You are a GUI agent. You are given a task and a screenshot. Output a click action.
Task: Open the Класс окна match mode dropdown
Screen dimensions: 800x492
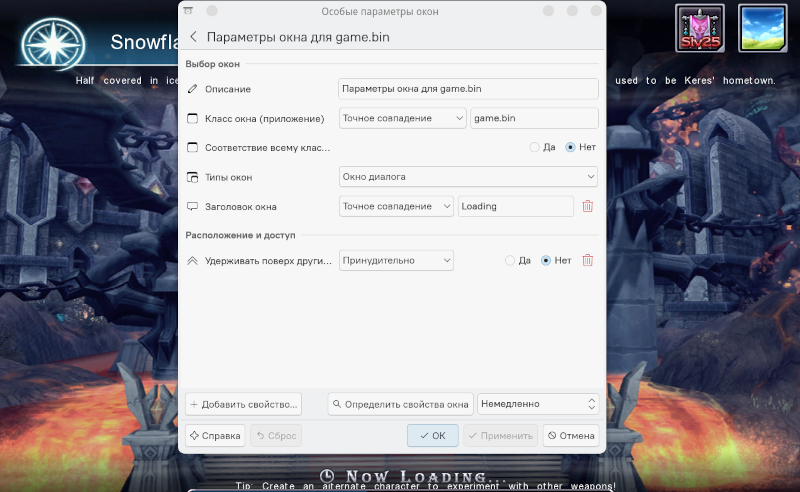(403, 118)
